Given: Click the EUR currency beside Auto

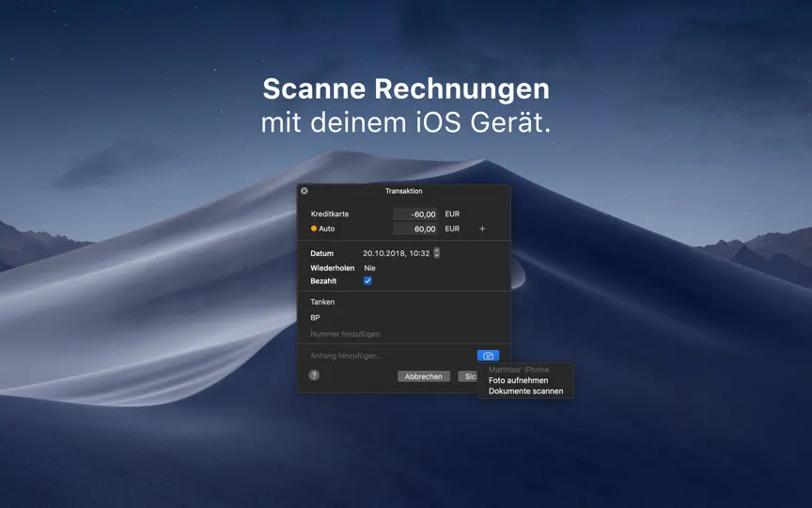Looking at the screenshot, I should click(x=452, y=229).
